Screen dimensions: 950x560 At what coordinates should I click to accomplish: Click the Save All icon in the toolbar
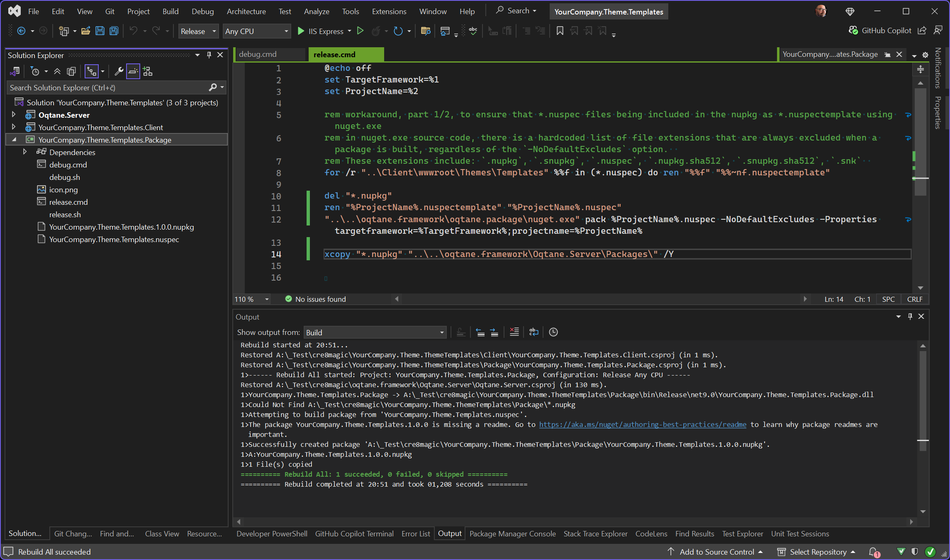[x=113, y=31]
